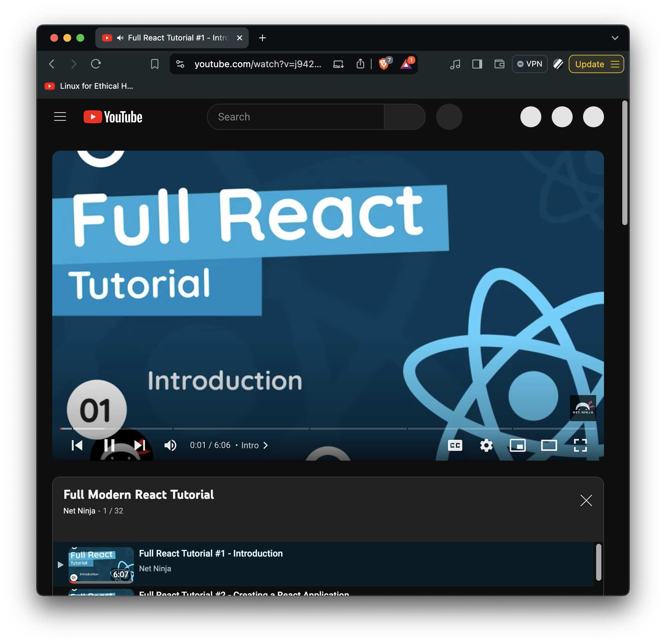
Task: Go back in browser history
Action: click(52, 64)
